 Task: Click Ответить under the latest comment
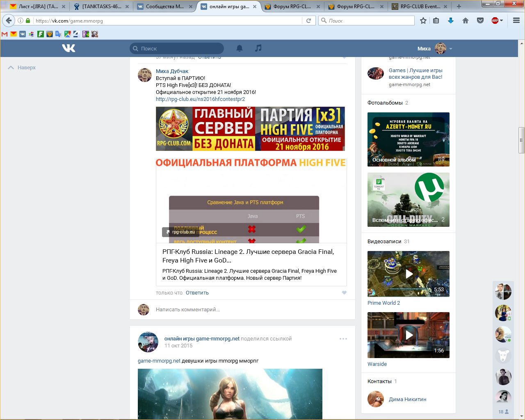[x=197, y=293]
